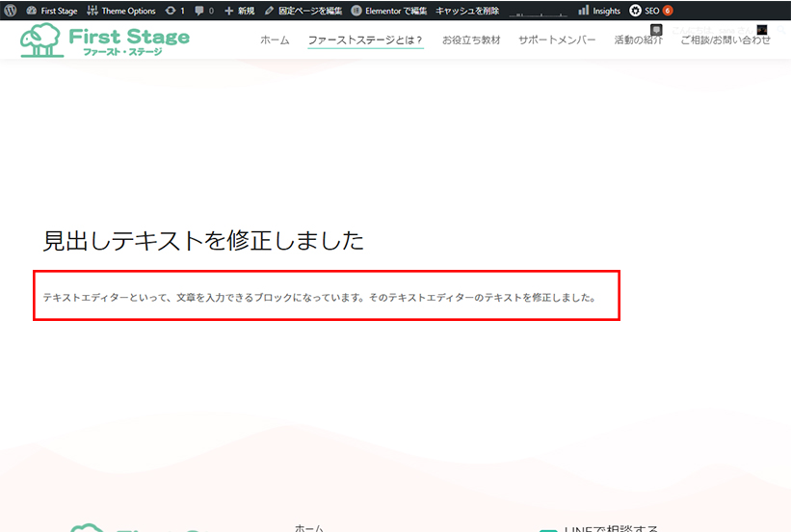Screen dimensions: 791x532
Task: Open the comments bubble showing 0
Action: click(x=204, y=11)
